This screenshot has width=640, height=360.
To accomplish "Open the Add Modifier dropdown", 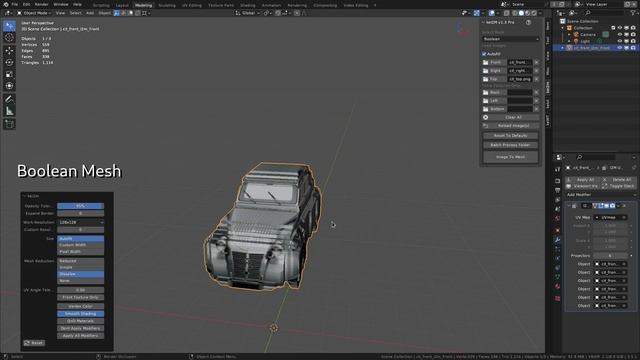I will 600,195.
